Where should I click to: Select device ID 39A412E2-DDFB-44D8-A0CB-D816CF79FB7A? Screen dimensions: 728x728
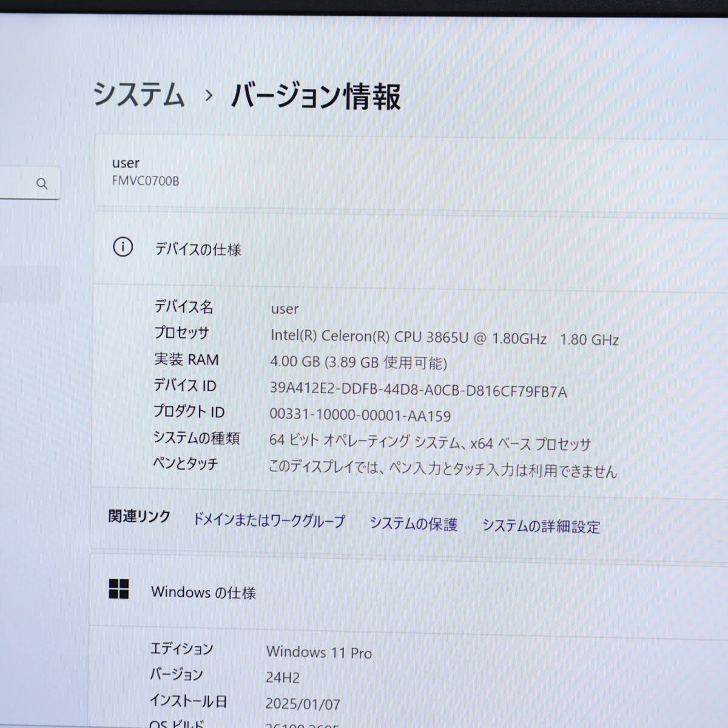click(419, 390)
